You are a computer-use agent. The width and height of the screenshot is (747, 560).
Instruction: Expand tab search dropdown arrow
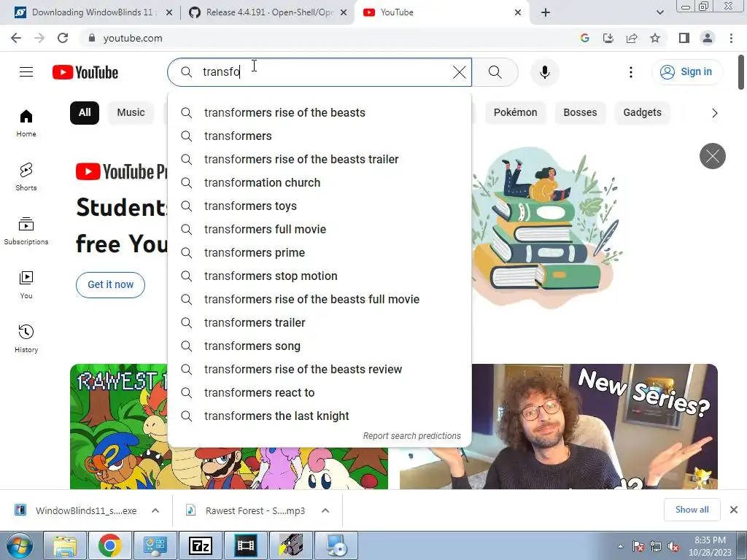659,12
